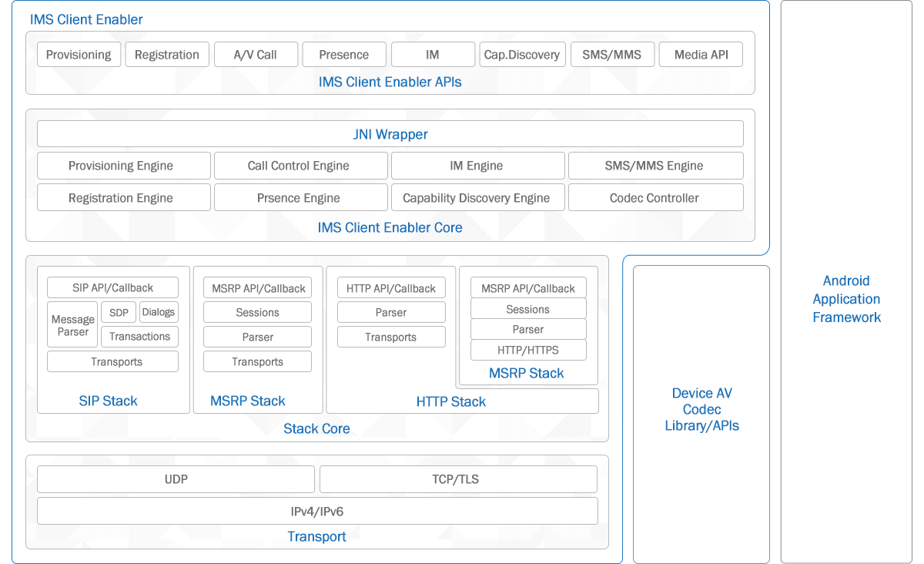Select the Cap.Discovery box
Image resolution: width=924 pixels, height=564 pixels.
tap(522, 55)
